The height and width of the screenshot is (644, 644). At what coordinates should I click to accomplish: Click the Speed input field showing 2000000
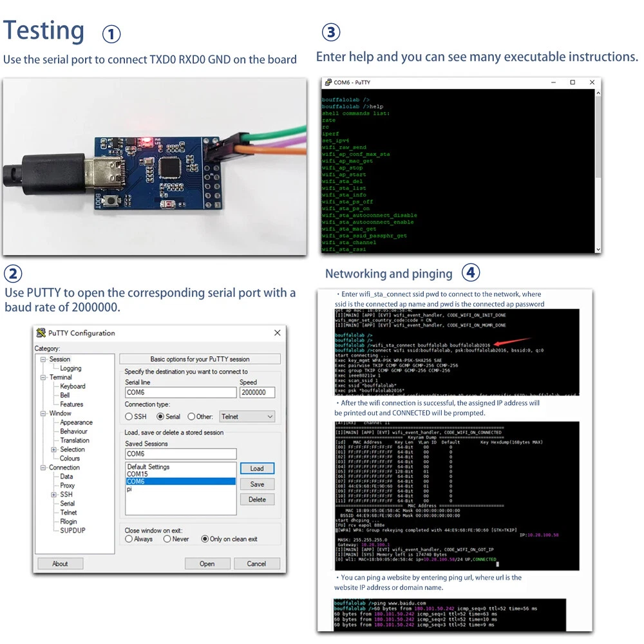click(x=257, y=392)
